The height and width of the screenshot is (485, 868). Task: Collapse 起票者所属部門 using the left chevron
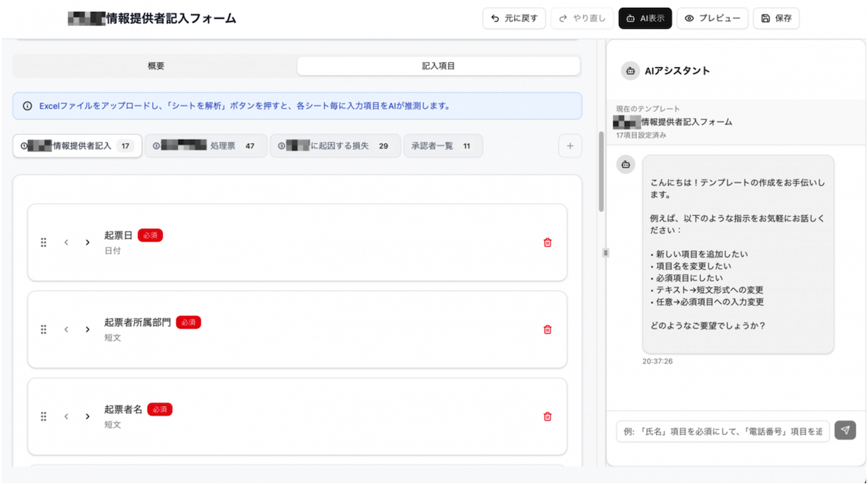click(x=66, y=329)
